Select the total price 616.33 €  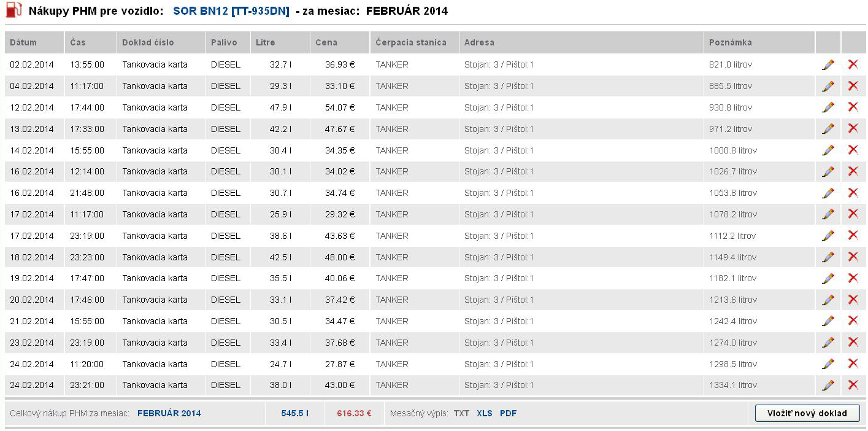[x=354, y=413]
